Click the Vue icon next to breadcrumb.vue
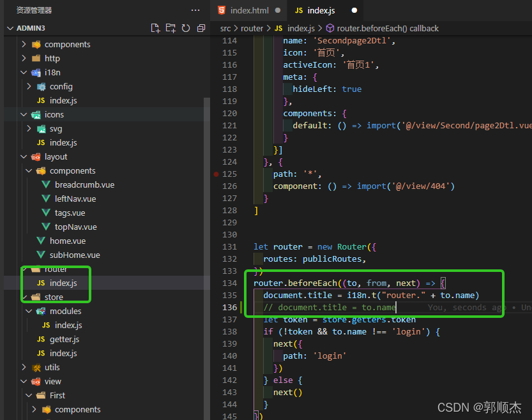Screen dimensions: 532x420 click(46, 184)
